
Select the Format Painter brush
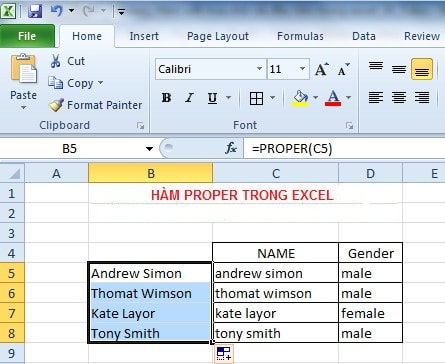56,105
